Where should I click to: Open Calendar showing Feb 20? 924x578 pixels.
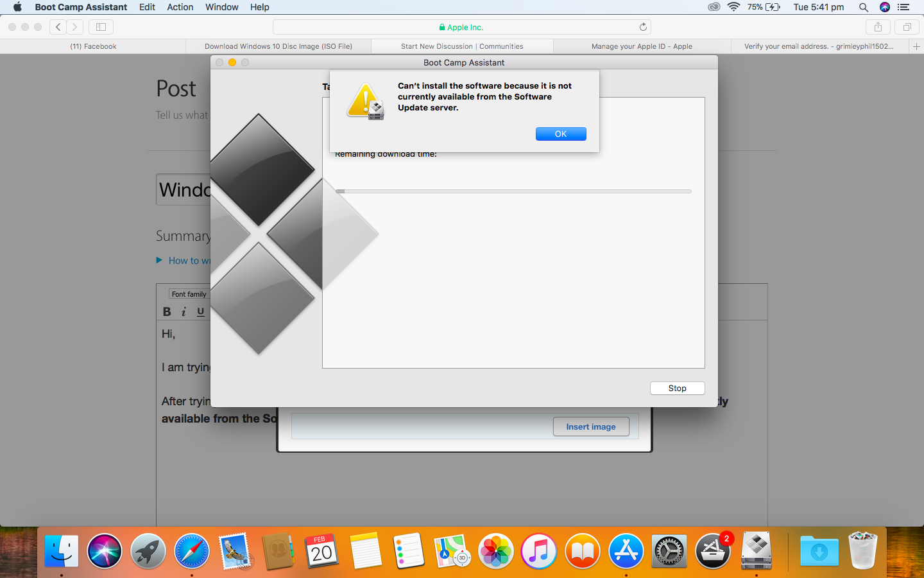pyautogui.click(x=322, y=552)
